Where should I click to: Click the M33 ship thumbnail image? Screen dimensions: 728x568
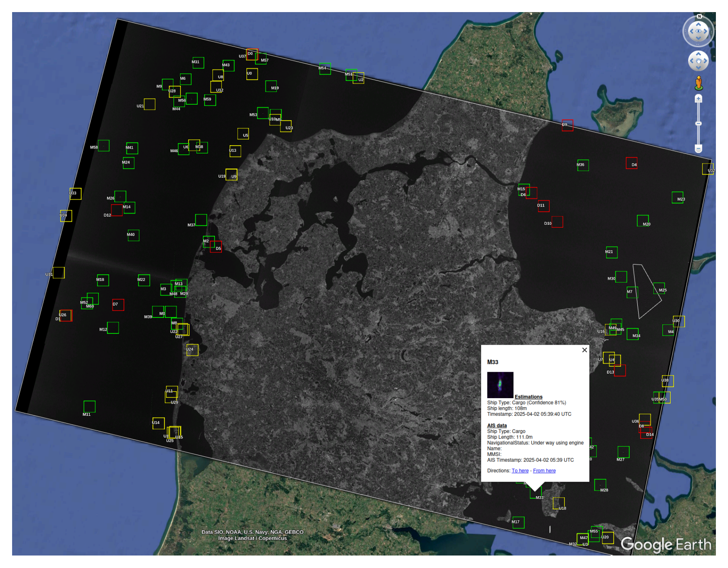[500, 385]
